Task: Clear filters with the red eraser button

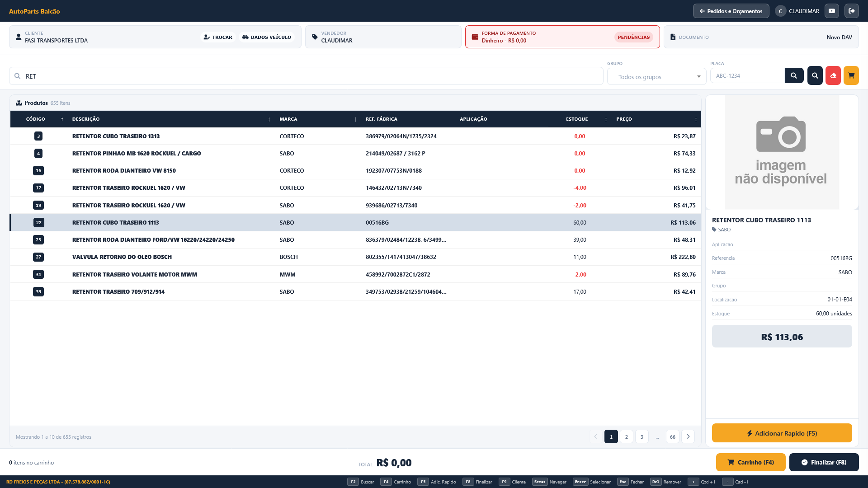Action: tap(833, 75)
